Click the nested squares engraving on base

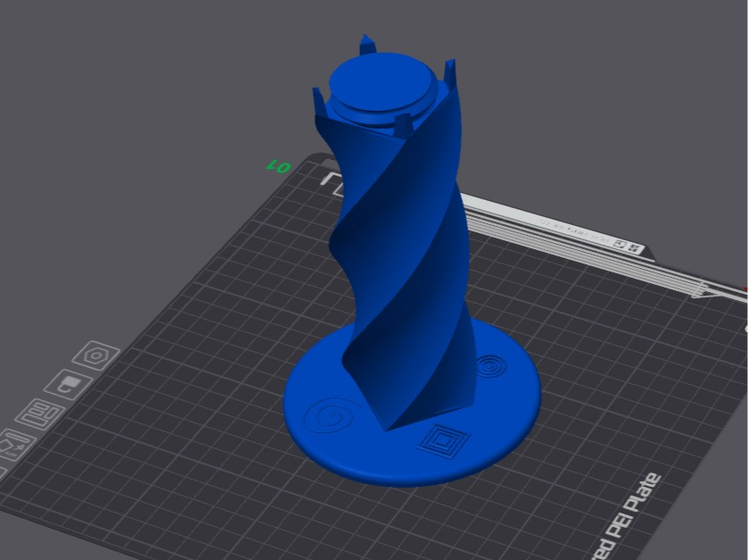(x=443, y=440)
